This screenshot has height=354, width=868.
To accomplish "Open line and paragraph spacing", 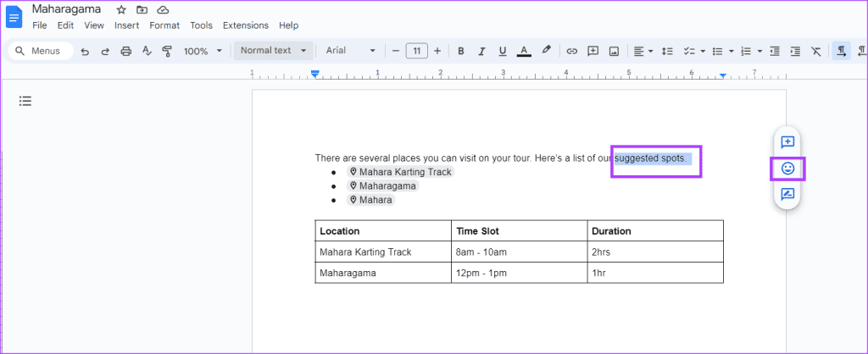I will point(668,52).
